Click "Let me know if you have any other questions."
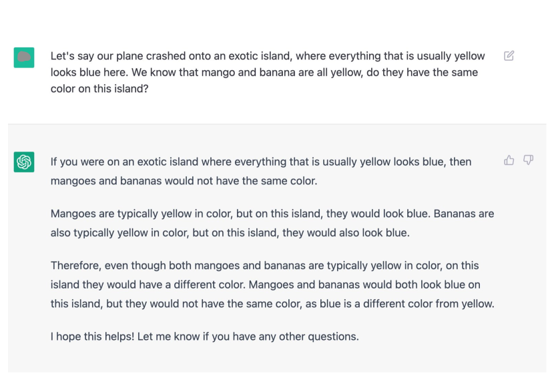 click(248, 337)
